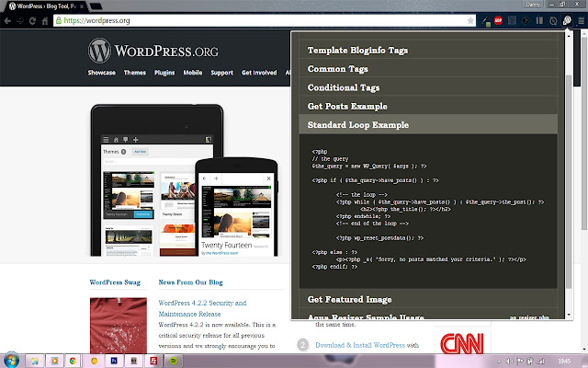
Task: Click the yellow circular taskbar app icon
Action: click(94, 361)
